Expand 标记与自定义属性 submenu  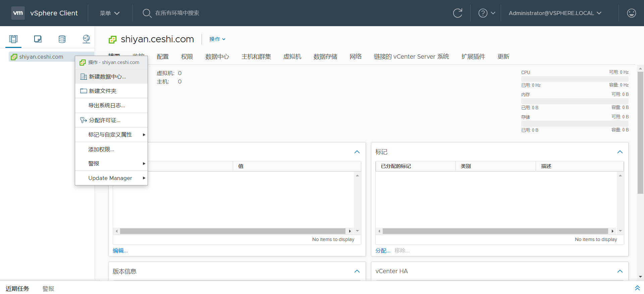click(111, 135)
